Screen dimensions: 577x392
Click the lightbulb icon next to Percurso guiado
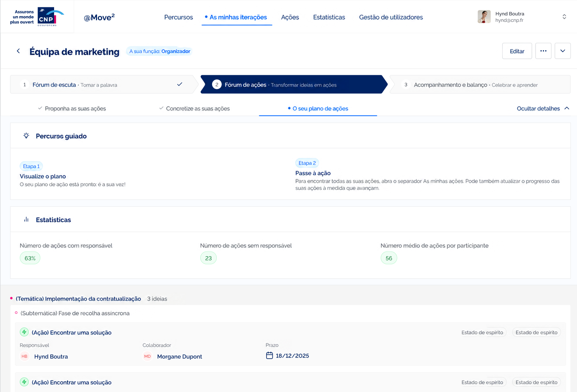coord(26,136)
